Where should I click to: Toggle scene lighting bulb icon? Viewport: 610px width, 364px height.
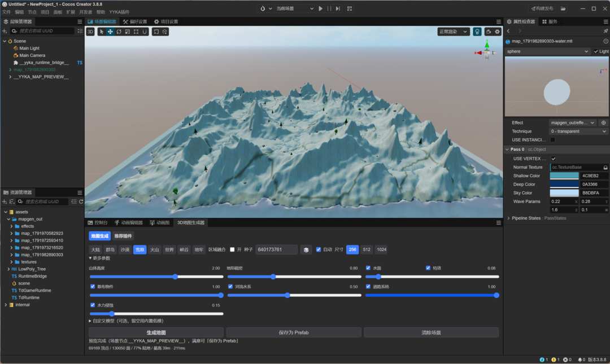477,32
